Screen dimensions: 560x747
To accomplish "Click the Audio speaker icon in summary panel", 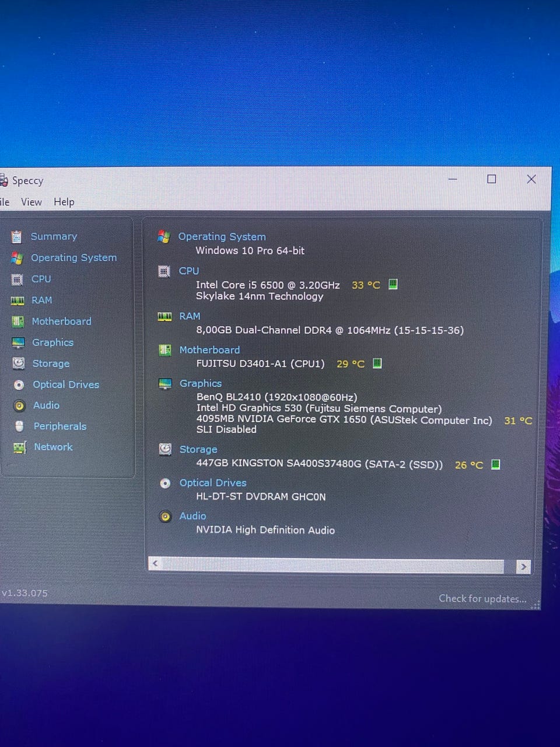I will 166,516.
